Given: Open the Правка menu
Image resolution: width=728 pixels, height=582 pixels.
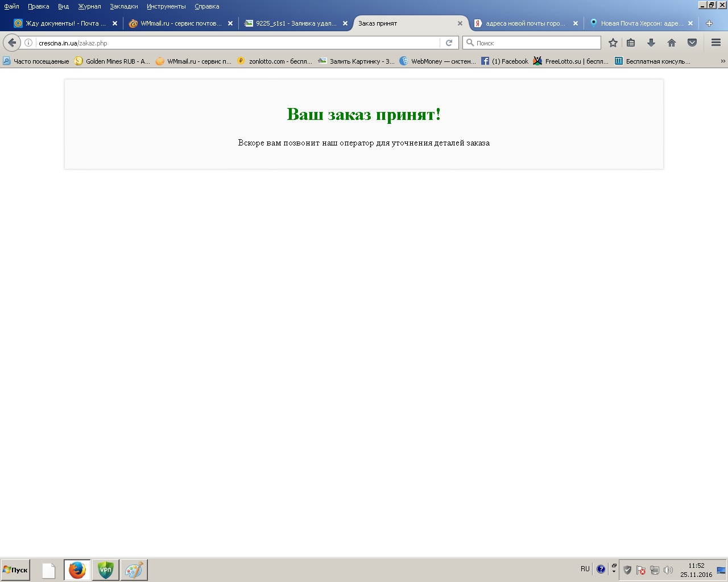Looking at the screenshot, I should [x=39, y=6].
